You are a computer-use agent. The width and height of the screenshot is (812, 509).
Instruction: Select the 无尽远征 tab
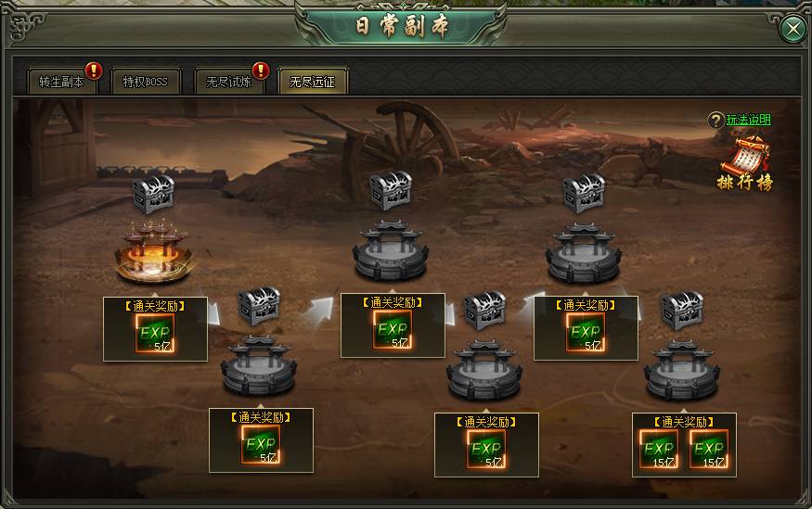tap(312, 82)
